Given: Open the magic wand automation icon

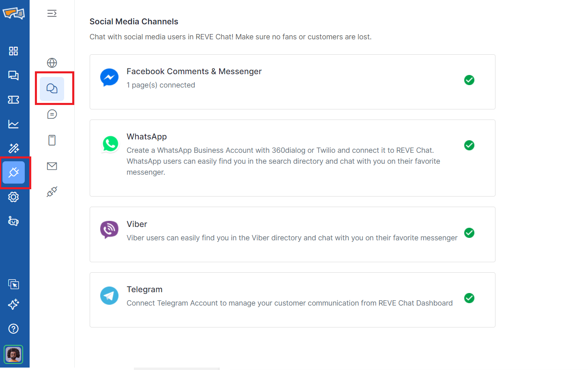Looking at the screenshot, I should pyautogui.click(x=13, y=148).
